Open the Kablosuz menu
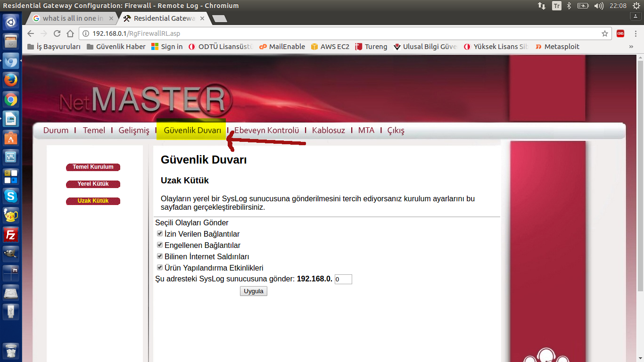This screenshot has height=362, width=644. click(329, 130)
